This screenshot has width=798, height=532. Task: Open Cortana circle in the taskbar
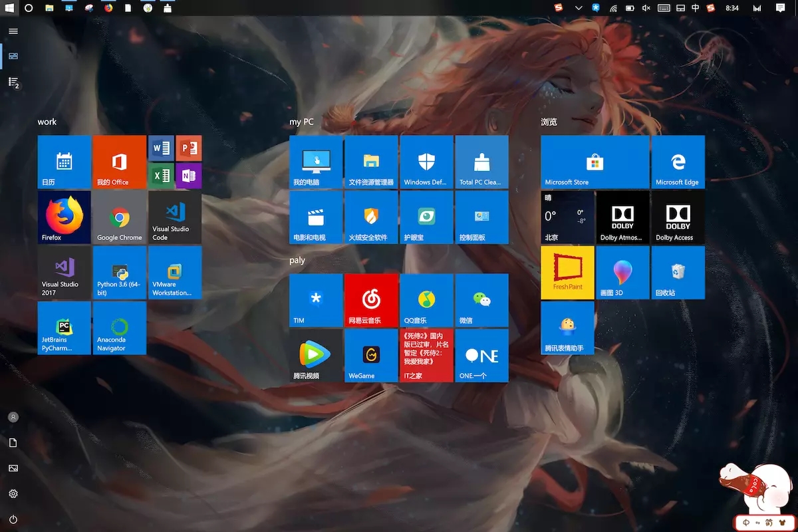pos(29,8)
